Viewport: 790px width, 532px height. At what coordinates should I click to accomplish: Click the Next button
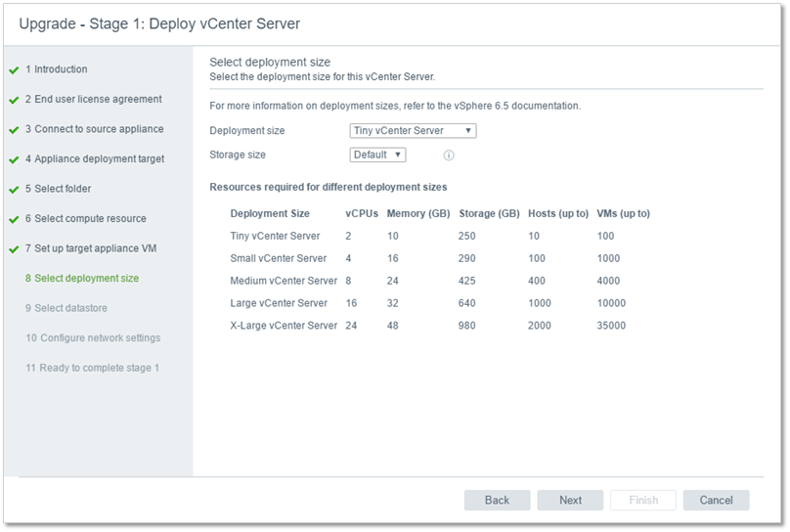[x=570, y=501]
